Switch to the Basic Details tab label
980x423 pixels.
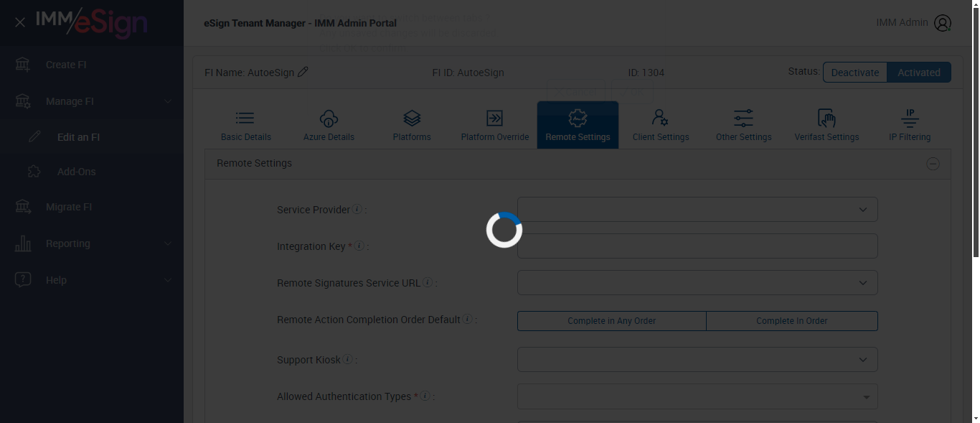246,137
